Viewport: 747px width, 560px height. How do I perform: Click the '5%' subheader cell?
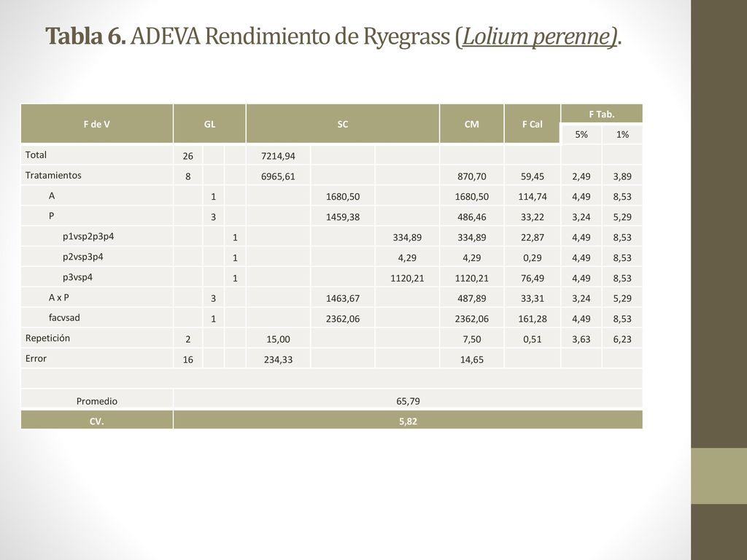point(581,134)
